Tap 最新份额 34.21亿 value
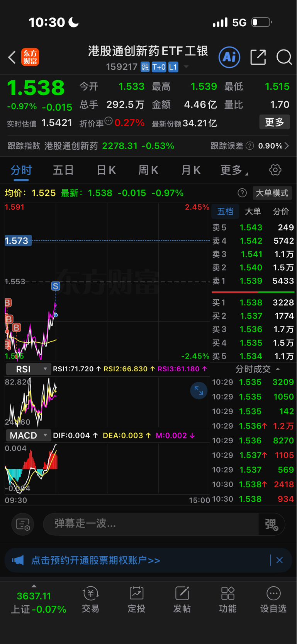This screenshot has height=644, width=297. click(x=200, y=123)
